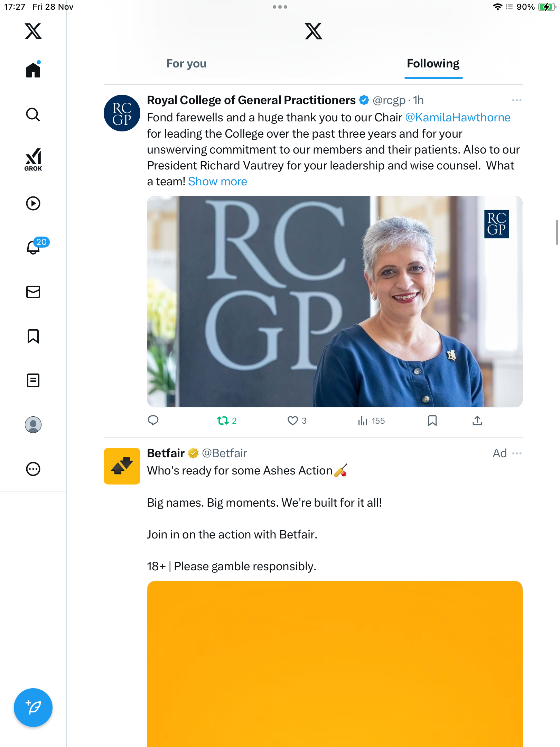
Task: Bookmark the RCGP post
Action: tap(432, 421)
